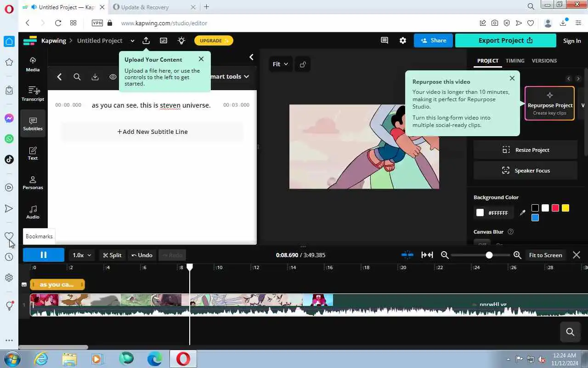Screen dimensions: 588x368
Task: Open a new browser tab
Action: 206,7
